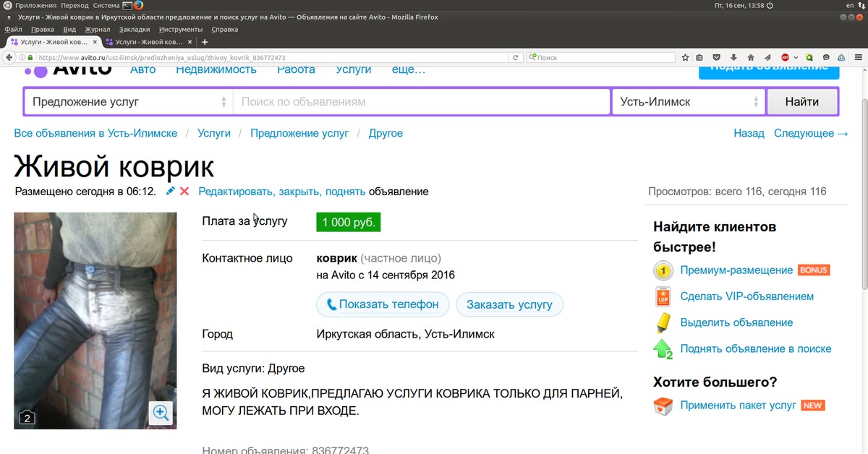The height and width of the screenshot is (454, 868).
Task: Open the Firefox hamburger menu
Action: [859, 57]
